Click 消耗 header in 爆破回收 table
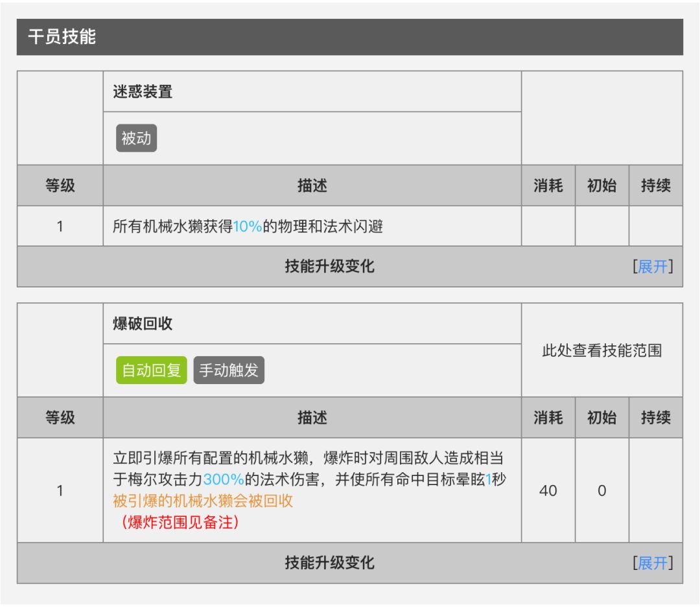Viewport: 700px width, 614px height. (548, 417)
